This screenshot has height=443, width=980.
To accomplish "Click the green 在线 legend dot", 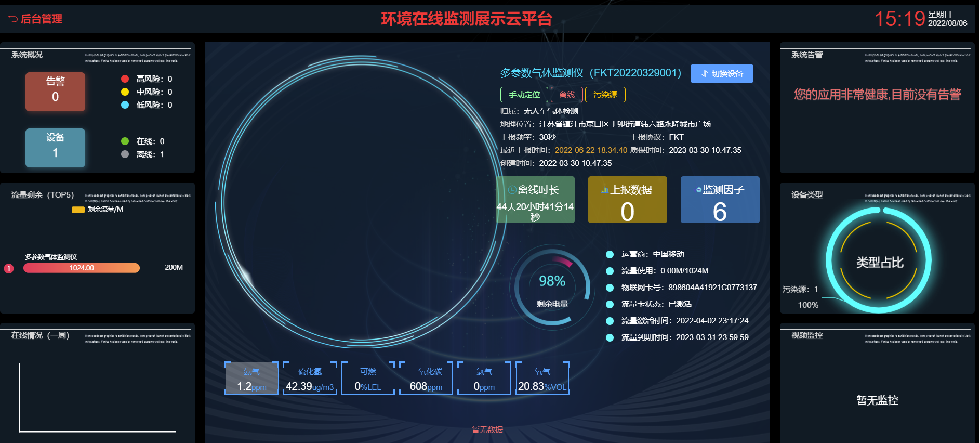I will coord(125,141).
